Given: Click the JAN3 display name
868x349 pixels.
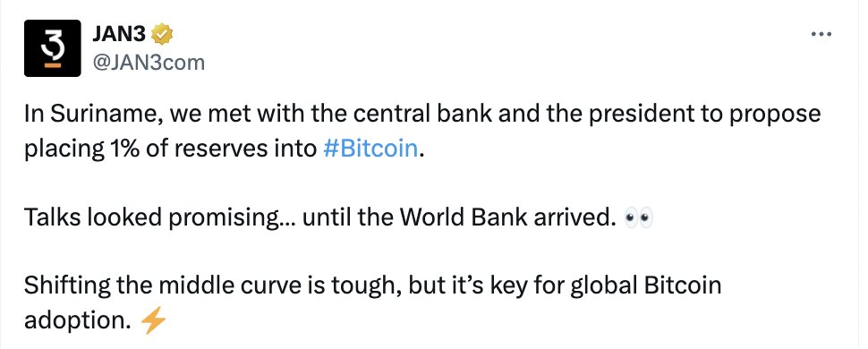Looking at the screenshot, I should 121,34.
